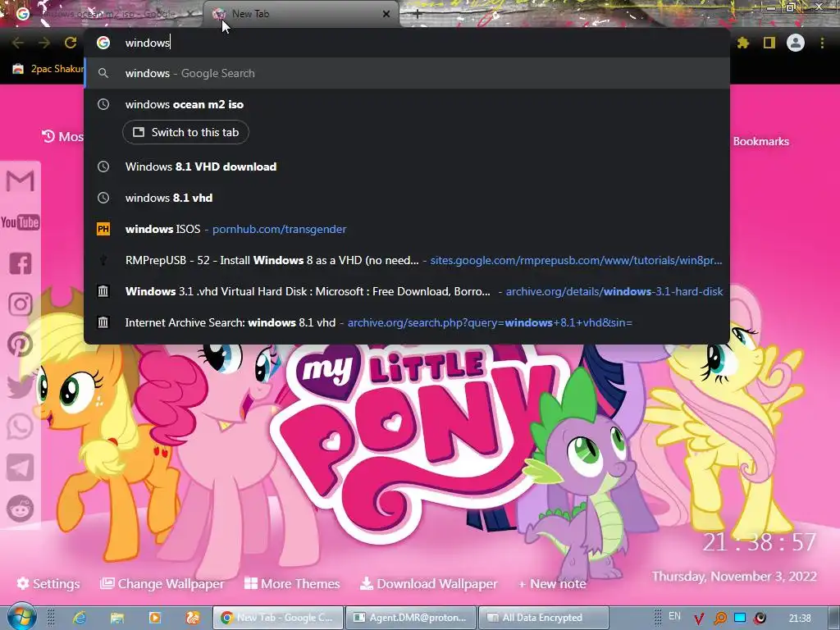
Task: Select 'Windows 8.1 VHD download' suggestion
Action: pyautogui.click(x=407, y=167)
